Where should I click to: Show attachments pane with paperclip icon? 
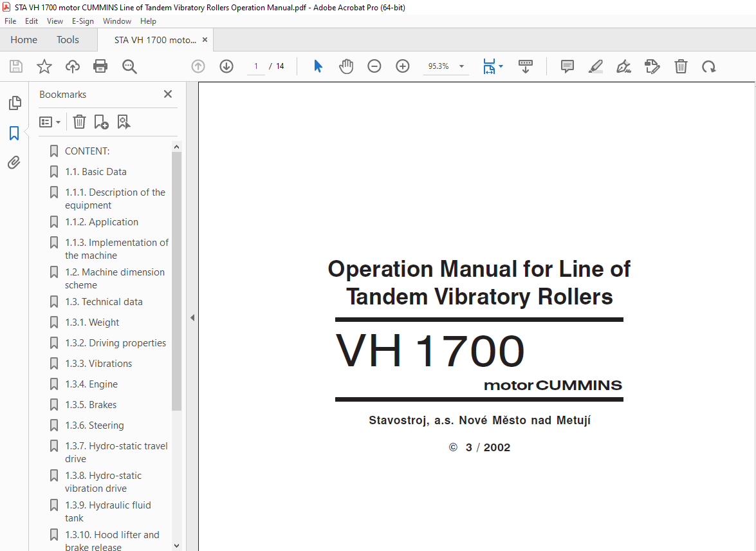[x=14, y=163]
